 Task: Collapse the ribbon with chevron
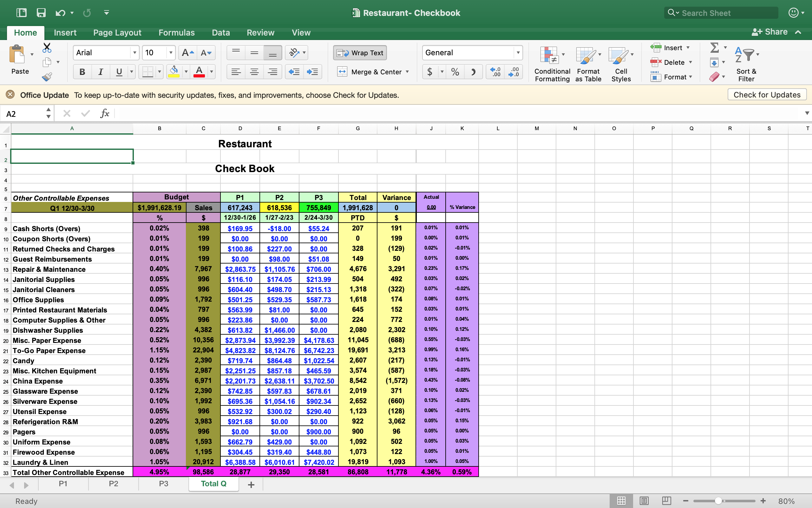(x=799, y=32)
